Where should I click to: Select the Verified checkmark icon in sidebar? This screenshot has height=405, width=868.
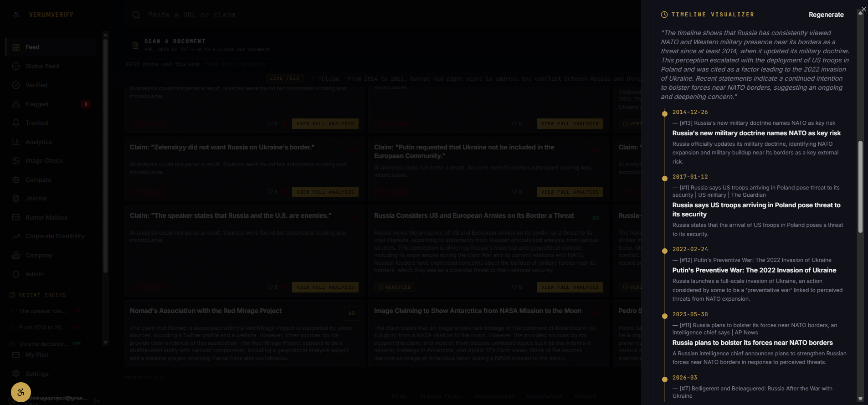tap(16, 85)
